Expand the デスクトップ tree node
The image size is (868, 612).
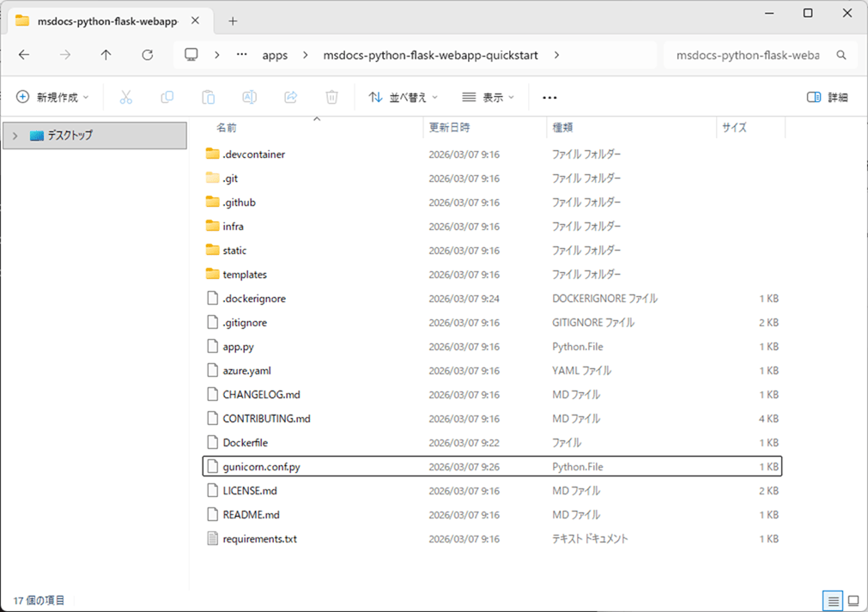point(15,136)
